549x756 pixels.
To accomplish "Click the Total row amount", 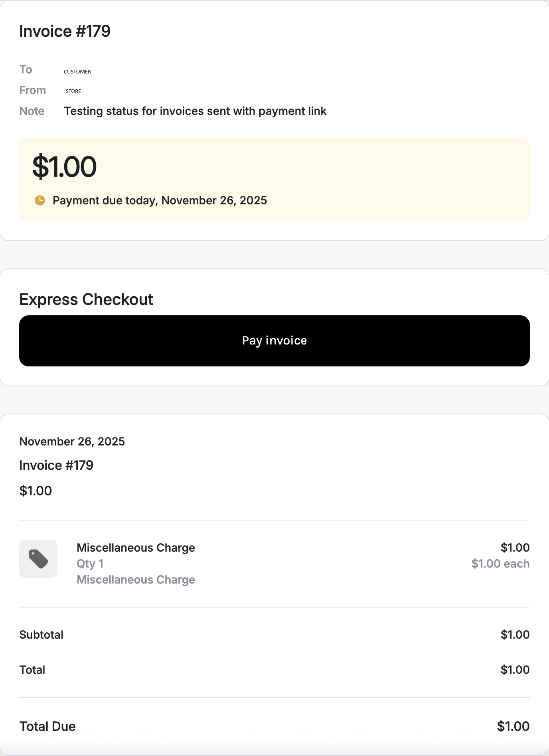I will pos(515,670).
